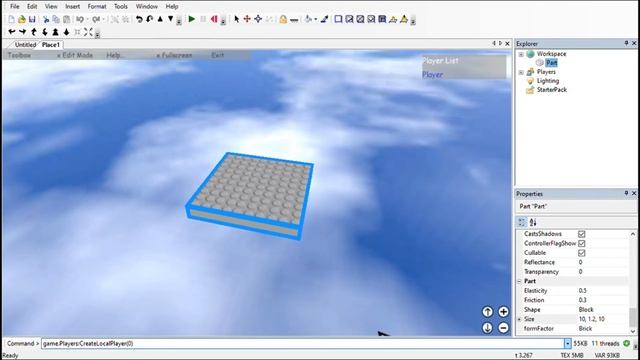Viewport: 640px width, 360px height.
Task: Click the Toolbox button in viewport bar
Action: (19, 55)
